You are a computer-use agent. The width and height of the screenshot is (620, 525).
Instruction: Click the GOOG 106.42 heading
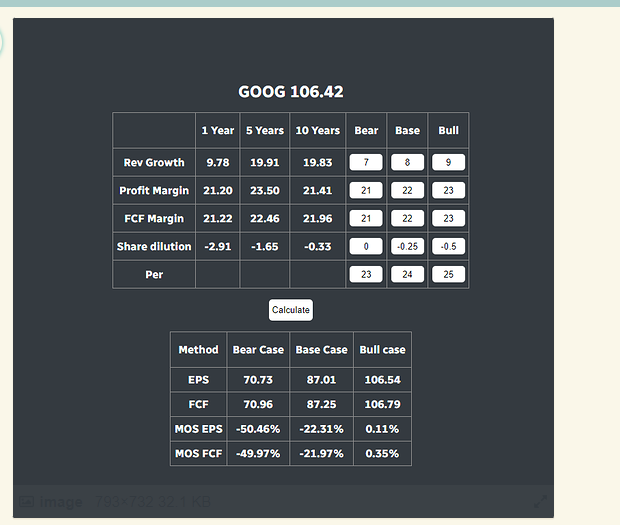point(291,92)
